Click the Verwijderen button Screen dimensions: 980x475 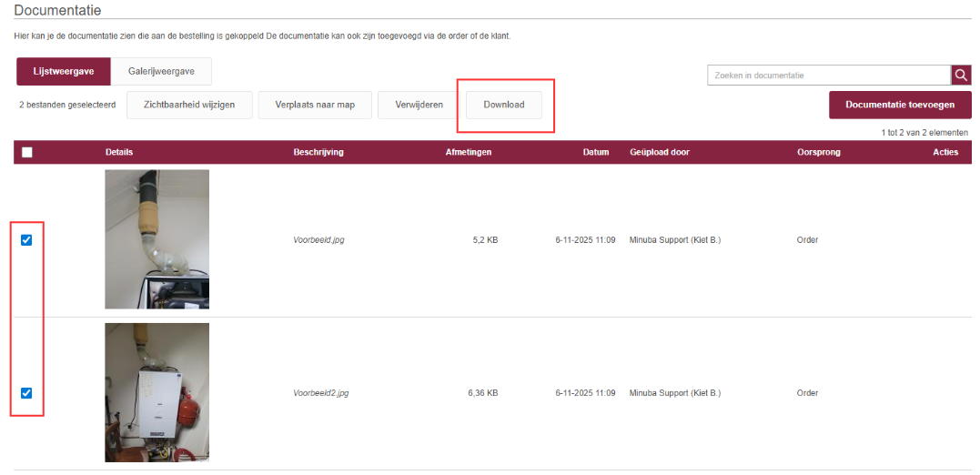tap(419, 105)
